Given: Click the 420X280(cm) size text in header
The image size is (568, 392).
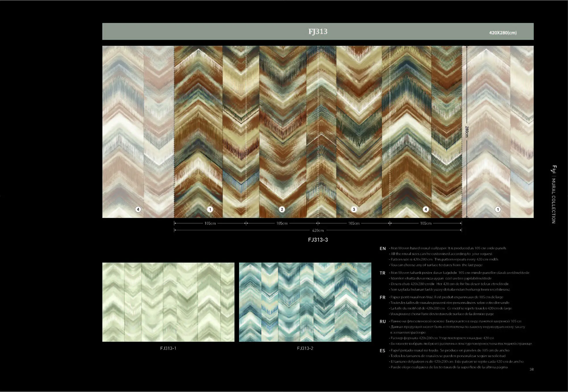Looking at the screenshot, I should pos(503,33).
